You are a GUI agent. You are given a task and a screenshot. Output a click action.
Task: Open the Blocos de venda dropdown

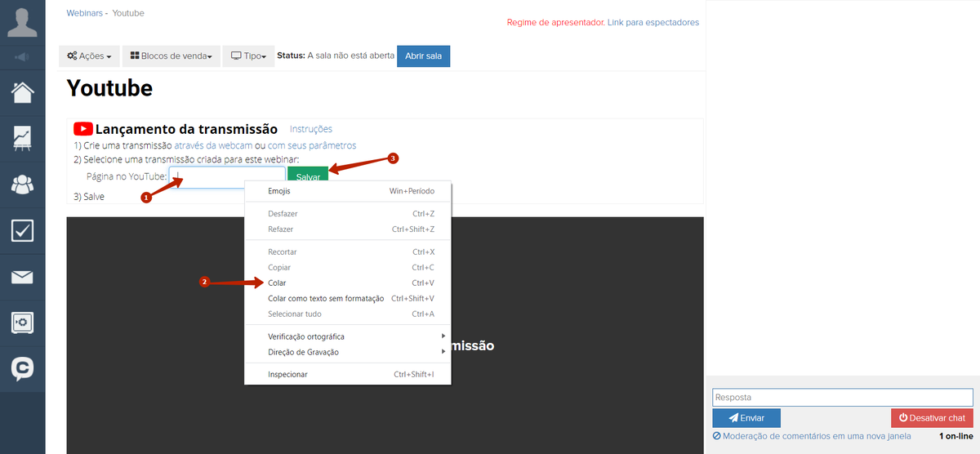171,56
